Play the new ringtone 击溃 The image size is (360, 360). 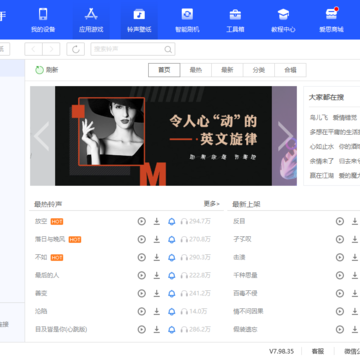[x=340, y=257]
